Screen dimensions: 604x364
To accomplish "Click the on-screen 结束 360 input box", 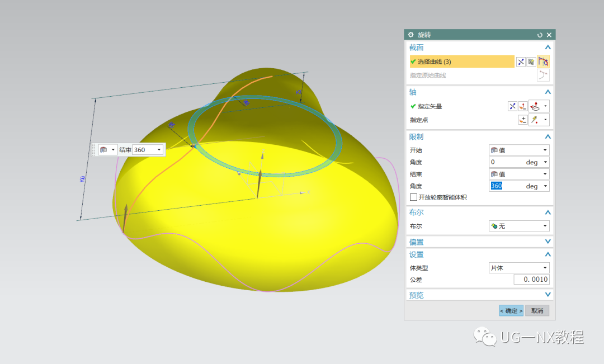I will point(144,150).
